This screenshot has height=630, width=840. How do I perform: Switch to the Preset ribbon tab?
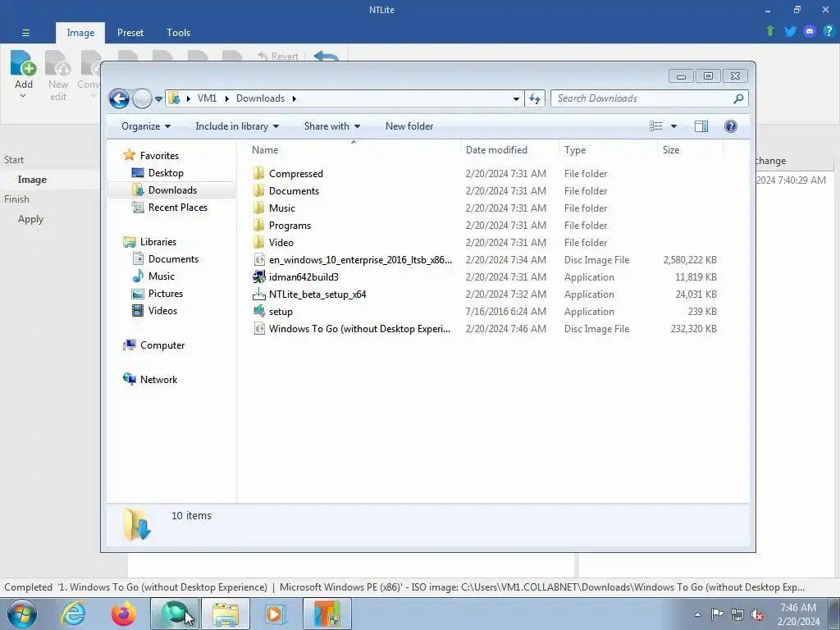coord(130,33)
